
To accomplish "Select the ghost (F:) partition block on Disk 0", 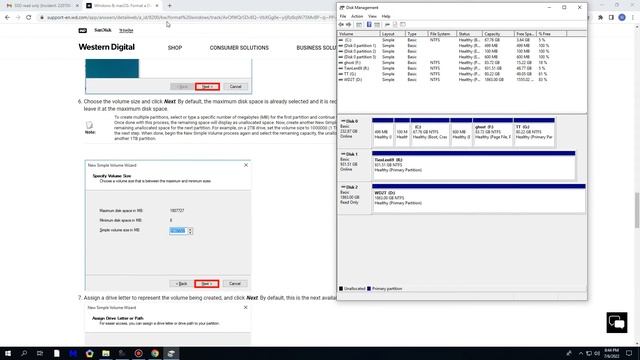I will click(x=493, y=132).
